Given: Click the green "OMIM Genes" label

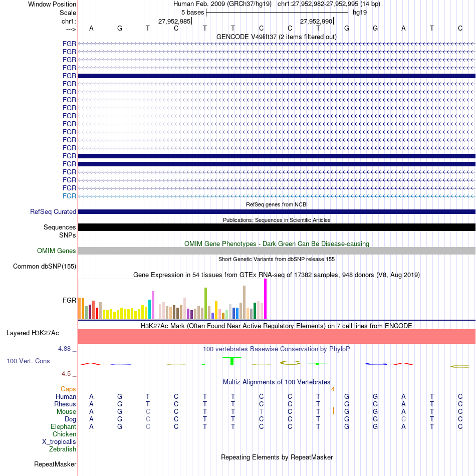Looking at the screenshot, I should [x=57, y=251].
